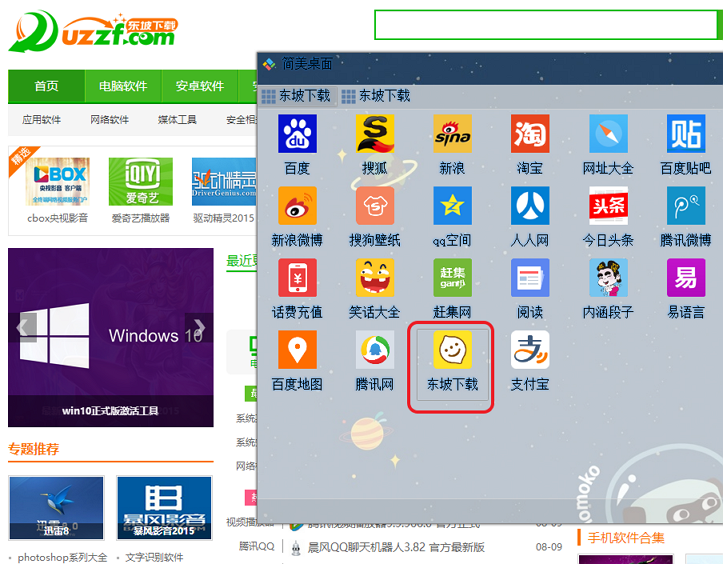Click the website search input box
Image resolution: width=723 pixels, height=564 pixels.
coord(546,25)
